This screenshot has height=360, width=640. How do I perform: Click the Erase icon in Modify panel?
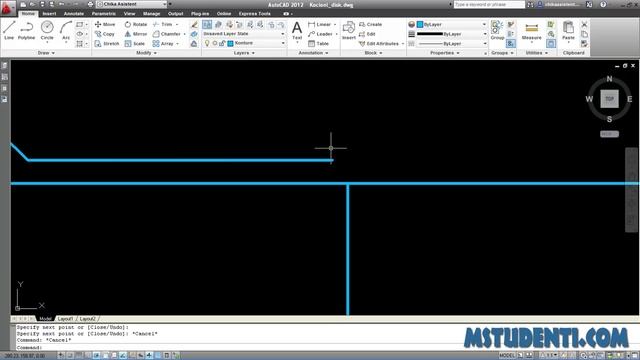194,24
